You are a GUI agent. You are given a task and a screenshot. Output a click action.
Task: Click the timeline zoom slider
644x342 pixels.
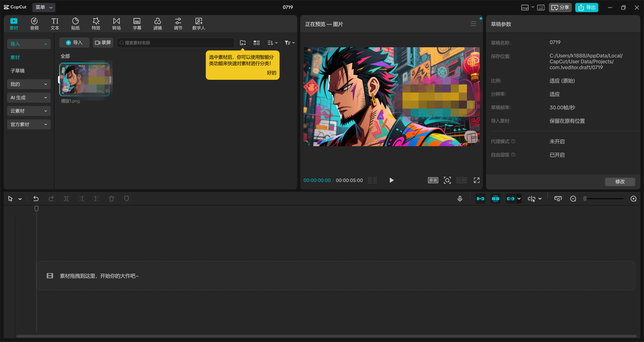point(603,199)
